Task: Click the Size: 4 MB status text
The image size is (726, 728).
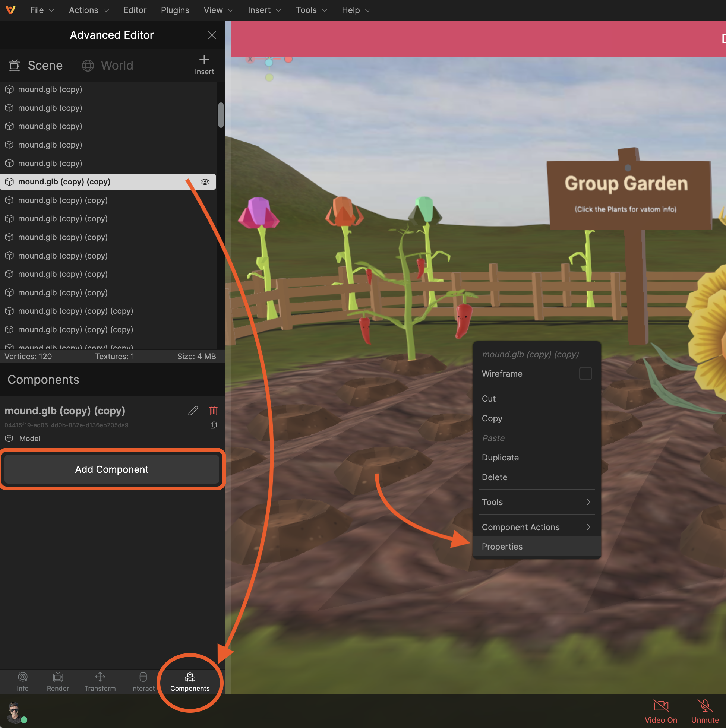Action: pos(196,357)
